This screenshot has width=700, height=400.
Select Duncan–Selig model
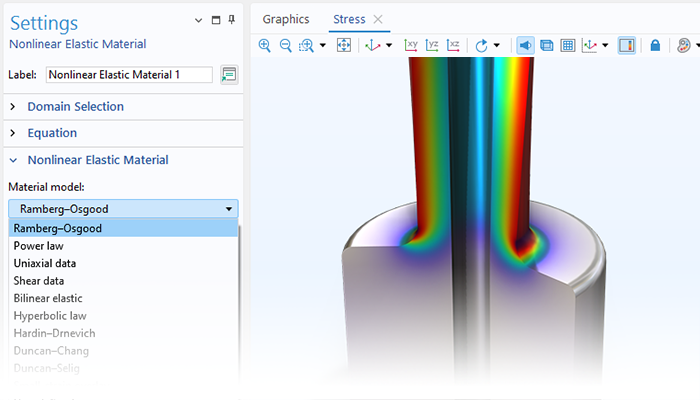click(123, 368)
